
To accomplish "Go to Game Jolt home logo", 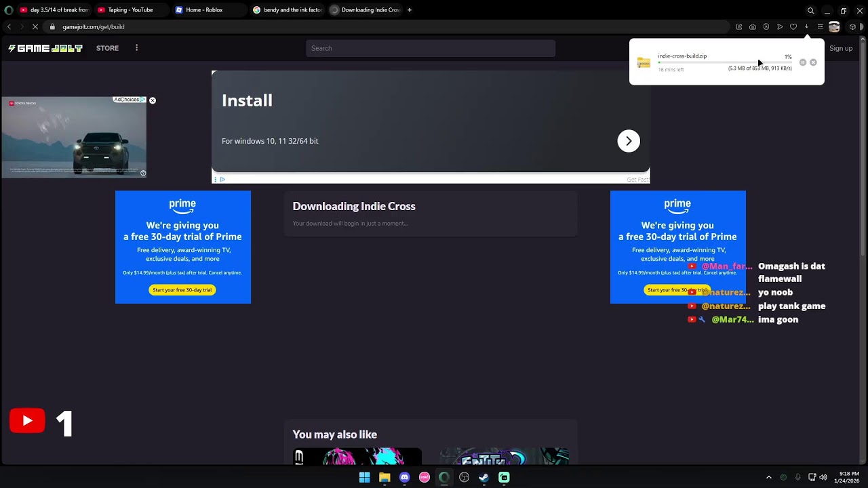I will 45,48.
